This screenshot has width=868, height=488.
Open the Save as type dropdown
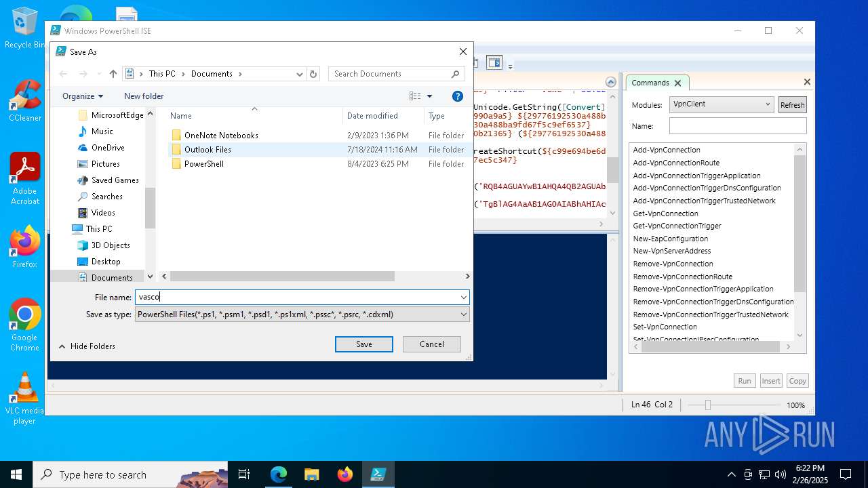point(302,314)
